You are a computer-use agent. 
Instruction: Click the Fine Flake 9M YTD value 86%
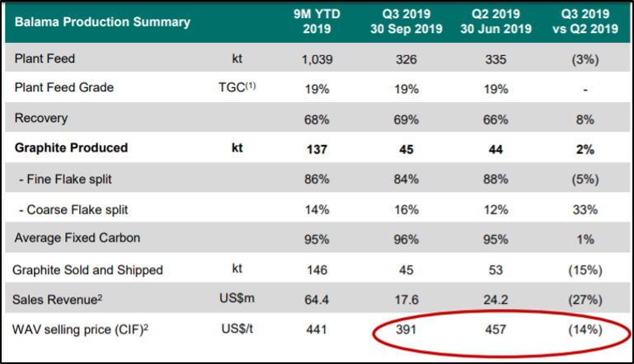coord(317,180)
